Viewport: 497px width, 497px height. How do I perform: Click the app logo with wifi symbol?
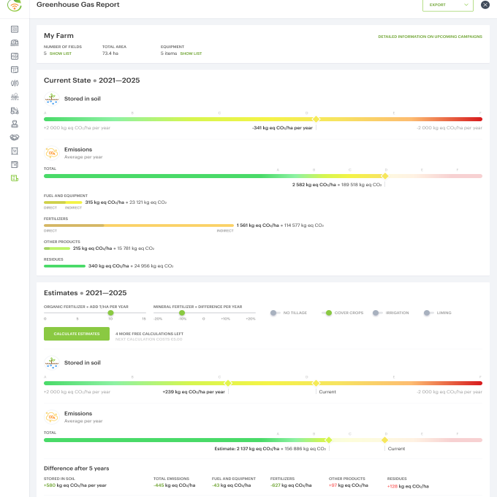(x=14, y=5)
